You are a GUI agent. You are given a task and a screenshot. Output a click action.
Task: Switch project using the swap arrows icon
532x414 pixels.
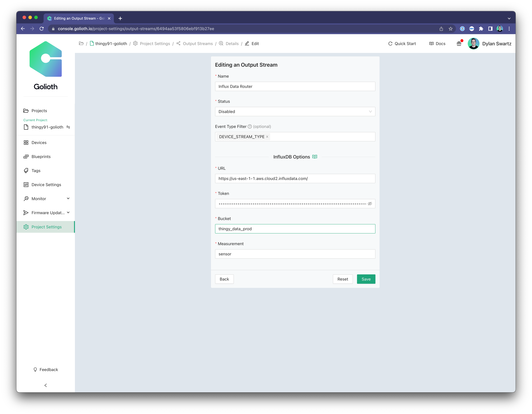68,127
